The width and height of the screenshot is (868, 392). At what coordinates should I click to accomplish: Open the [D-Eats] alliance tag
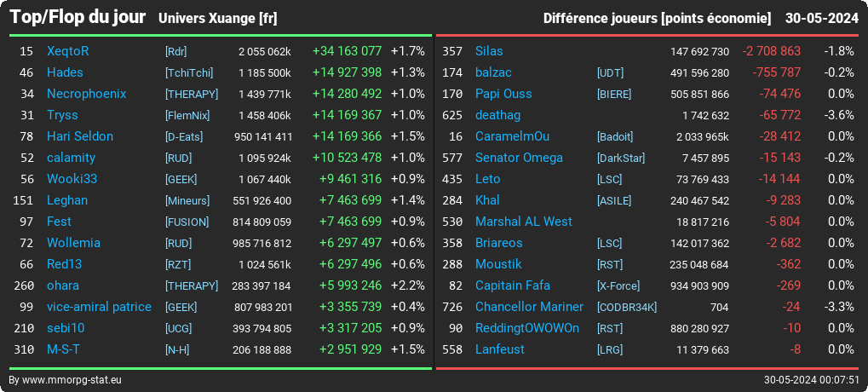(x=184, y=136)
